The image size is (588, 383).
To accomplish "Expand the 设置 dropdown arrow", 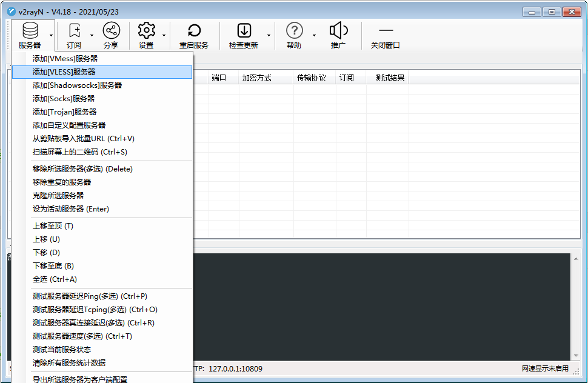I will [164, 36].
